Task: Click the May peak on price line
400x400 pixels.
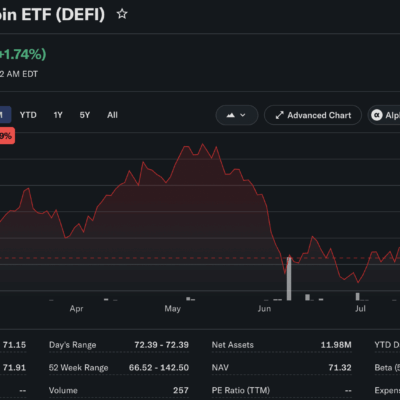Action: (x=202, y=144)
